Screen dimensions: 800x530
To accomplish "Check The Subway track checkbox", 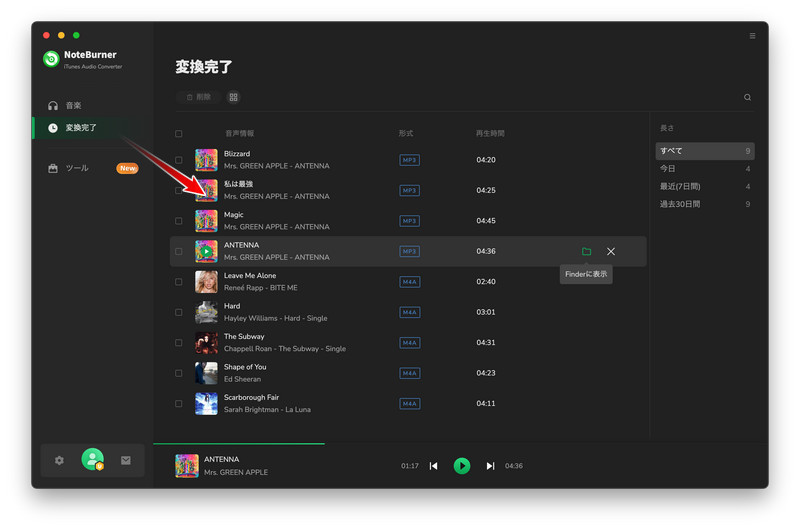I will click(x=179, y=343).
